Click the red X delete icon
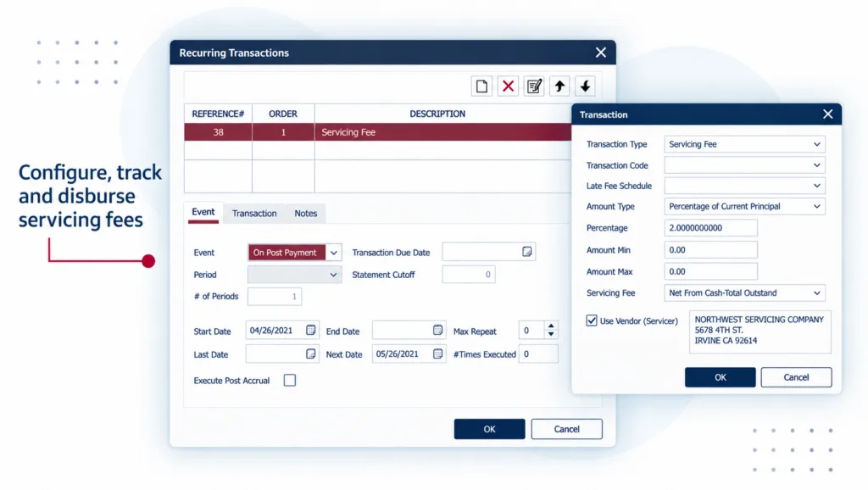868x490 pixels. coord(508,86)
